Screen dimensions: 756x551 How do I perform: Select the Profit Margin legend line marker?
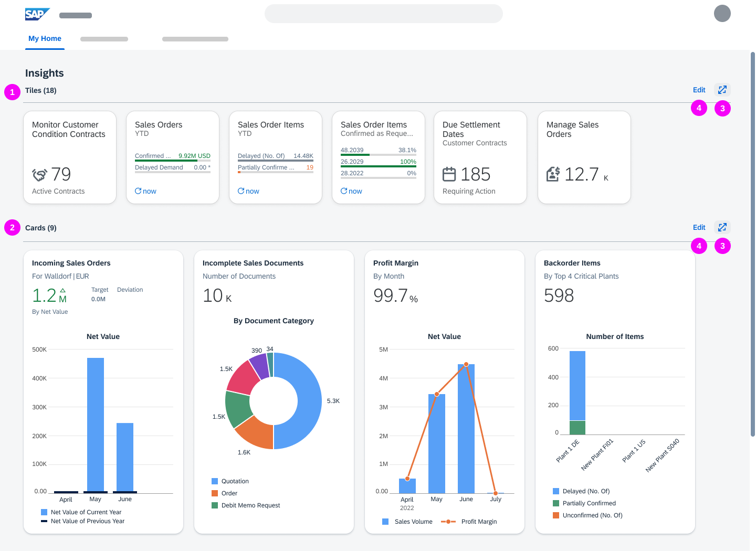(448, 522)
